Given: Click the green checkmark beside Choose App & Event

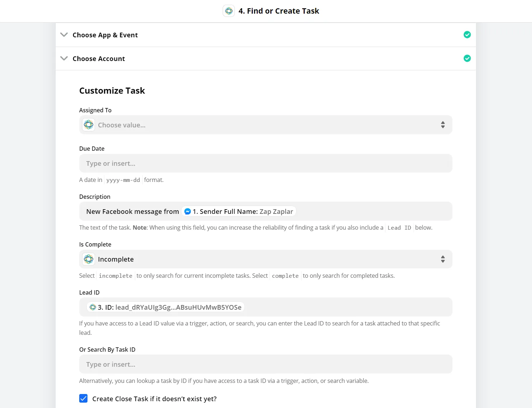Looking at the screenshot, I should coord(467,35).
